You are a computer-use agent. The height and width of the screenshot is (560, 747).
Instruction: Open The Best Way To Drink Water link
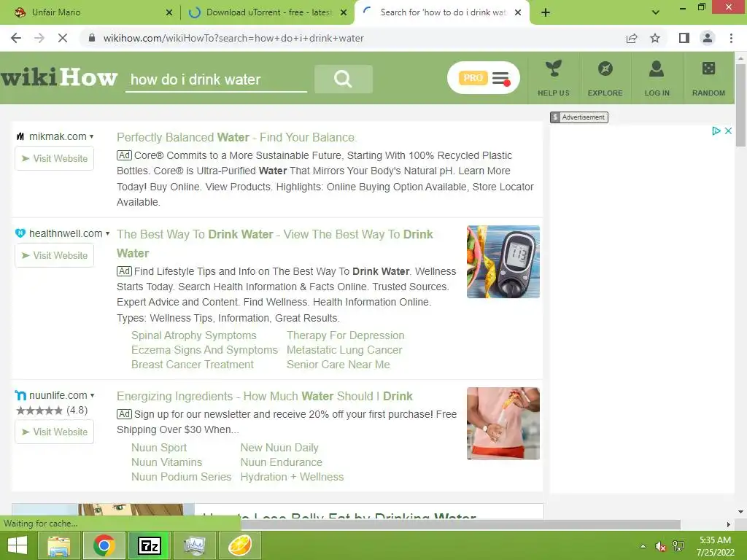tap(275, 244)
